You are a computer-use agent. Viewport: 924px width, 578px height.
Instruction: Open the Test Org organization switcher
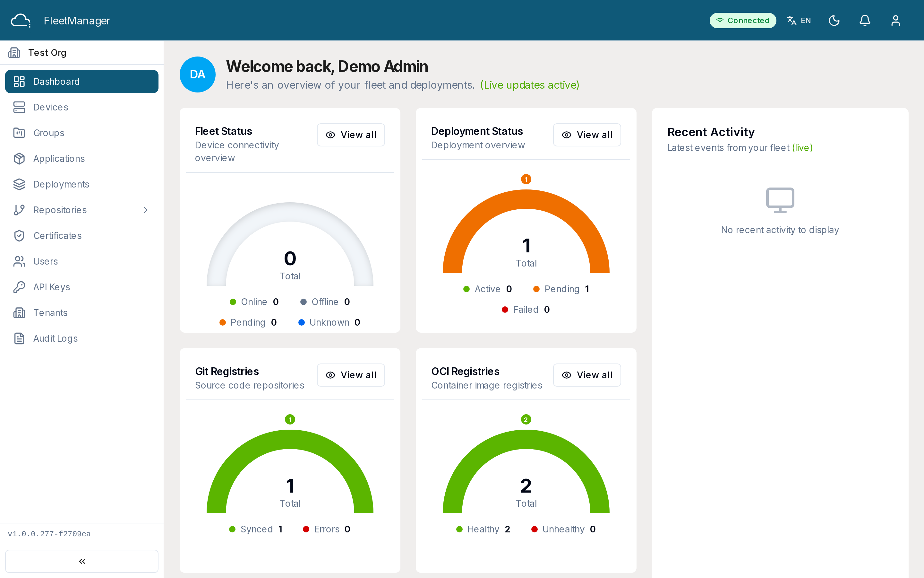tap(82, 53)
